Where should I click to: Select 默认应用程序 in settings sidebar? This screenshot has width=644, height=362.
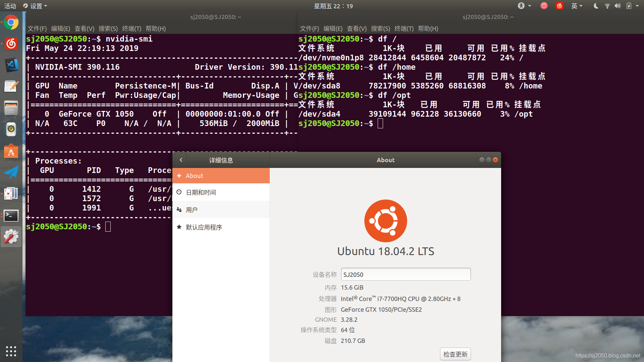(x=221, y=227)
